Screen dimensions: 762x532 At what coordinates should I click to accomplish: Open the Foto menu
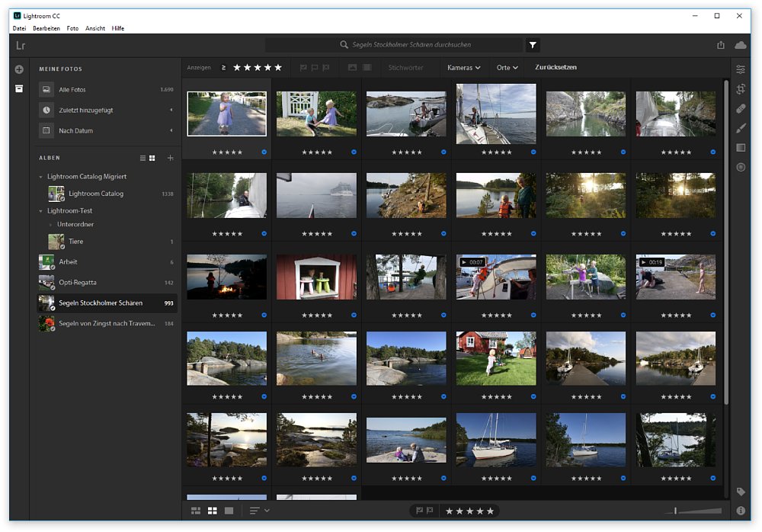coord(72,28)
